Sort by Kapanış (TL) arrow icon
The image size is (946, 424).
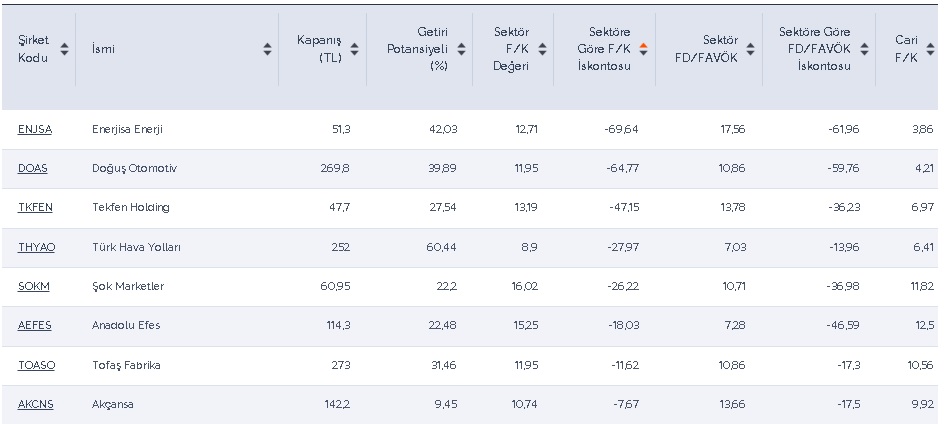[x=356, y=49]
